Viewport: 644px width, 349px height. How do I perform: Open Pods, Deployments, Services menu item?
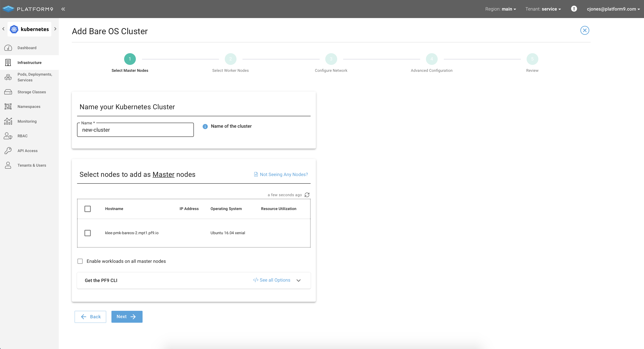click(29, 77)
